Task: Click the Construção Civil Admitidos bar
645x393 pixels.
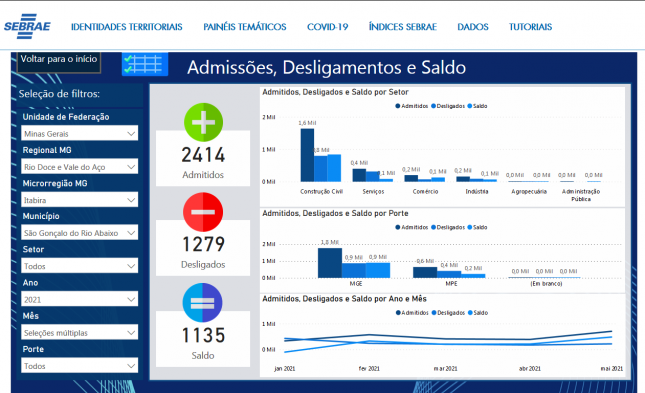Action: (307, 155)
